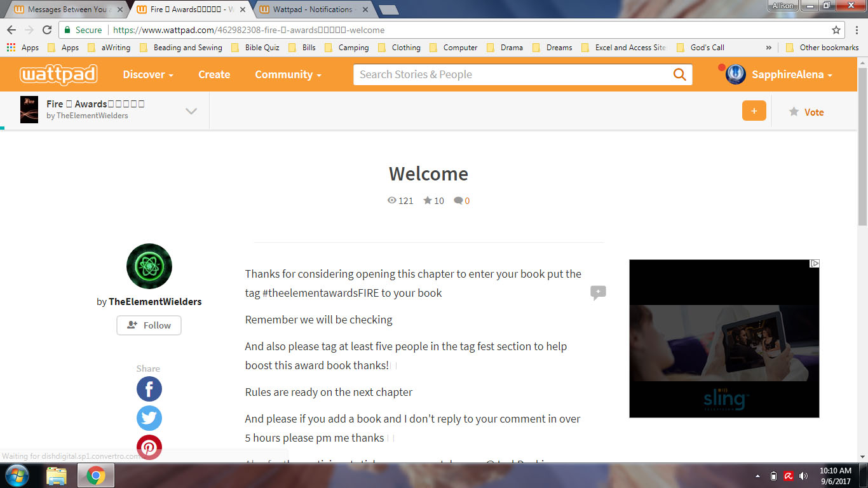Open the Bible Quiz bookmark folder
Image resolution: width=868 pixels, height=488 pixels.
click(255, 48)
